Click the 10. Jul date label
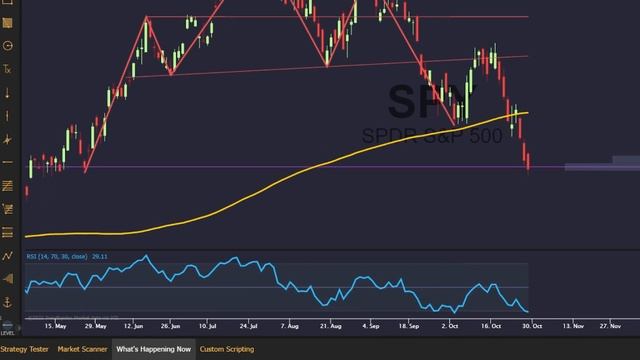 pyautogui.click(x=207, y=326)
